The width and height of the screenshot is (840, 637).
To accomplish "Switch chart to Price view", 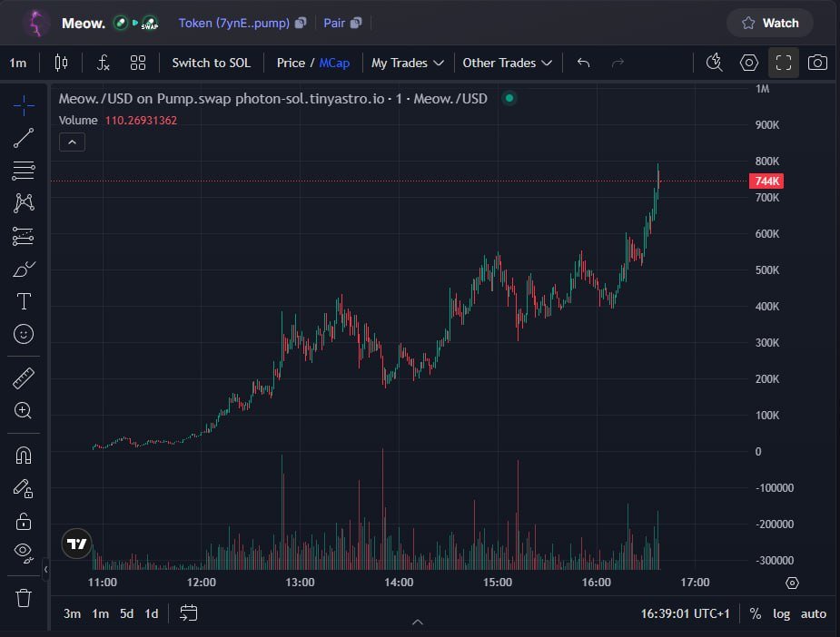I will tap(291, 63).
